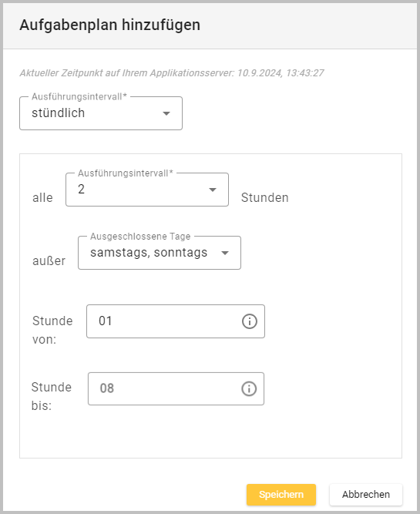The height and width of the screenshot is (514, 420).
Task: Open the hour interval dropdown showing 2
Action: pyautogui.click(x=147, y=190)
